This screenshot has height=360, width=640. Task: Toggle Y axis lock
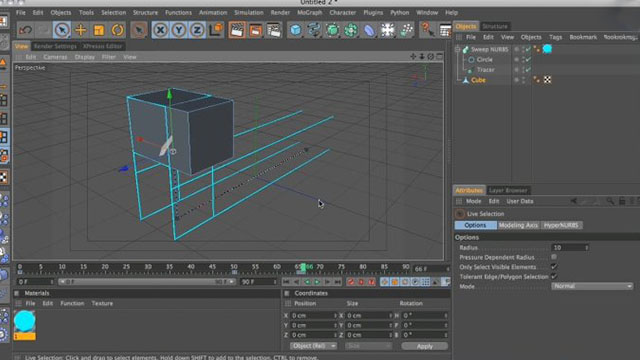[x=179, y=30]
